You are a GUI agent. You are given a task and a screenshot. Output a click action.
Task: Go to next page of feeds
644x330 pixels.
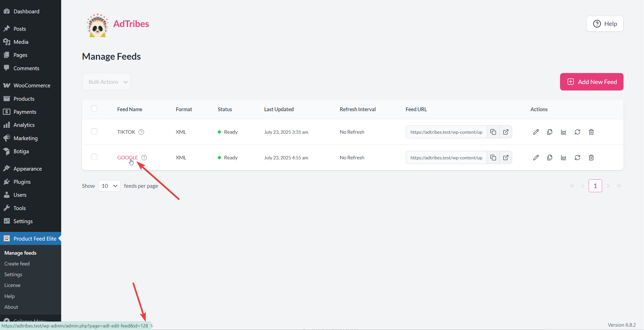[x=608, y=186]
